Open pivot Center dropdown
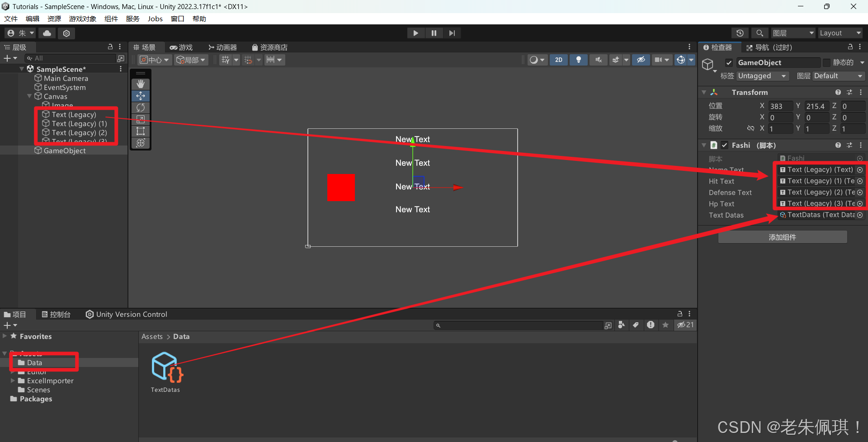This screenshot has width=868, height=442. tap(155, 60)
